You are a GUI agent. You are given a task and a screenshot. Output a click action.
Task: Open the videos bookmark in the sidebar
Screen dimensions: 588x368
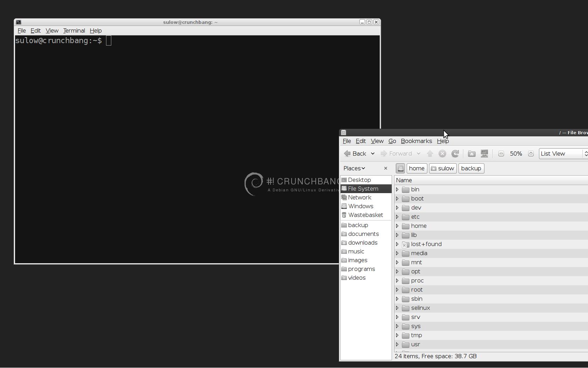[x=366, y=278]
